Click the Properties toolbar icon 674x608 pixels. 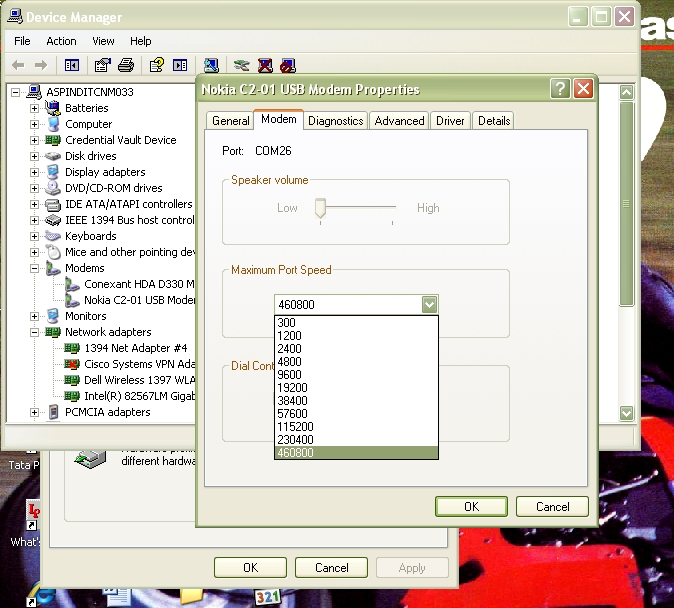click(x=102, y=65)
